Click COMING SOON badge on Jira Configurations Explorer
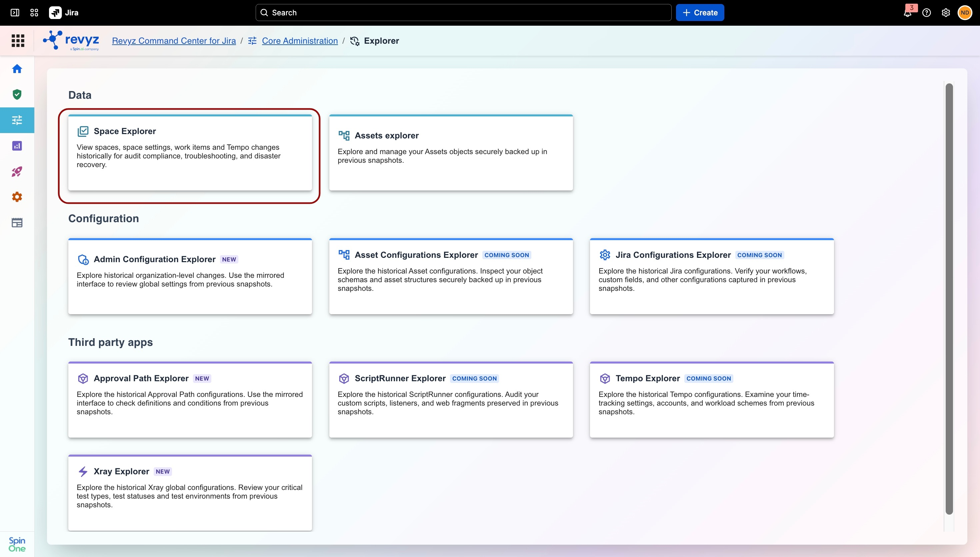This screenshot has height=557, width=980. [x=759, y=255]
